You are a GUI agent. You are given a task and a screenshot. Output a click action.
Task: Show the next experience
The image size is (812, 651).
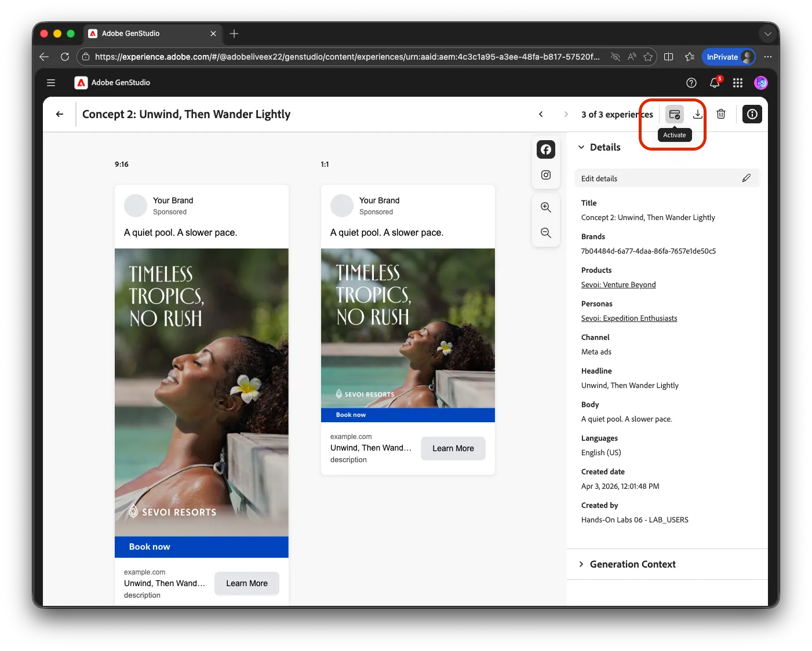click(x=566, y=114)
